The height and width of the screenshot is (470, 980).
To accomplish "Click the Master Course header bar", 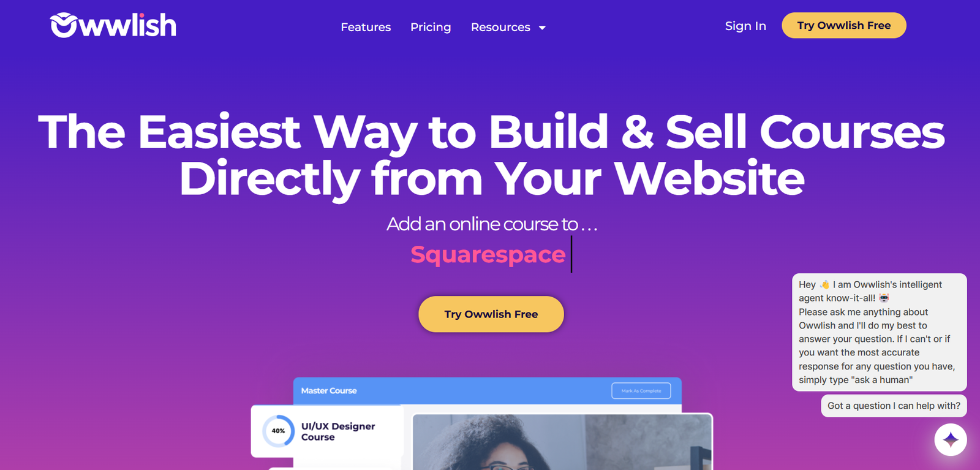I will (487, 390).
